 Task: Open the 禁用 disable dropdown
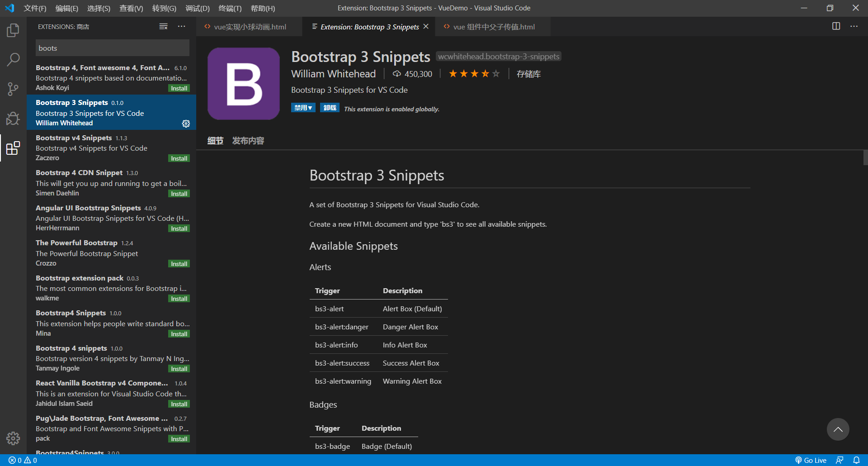click(x=303, y=108)
